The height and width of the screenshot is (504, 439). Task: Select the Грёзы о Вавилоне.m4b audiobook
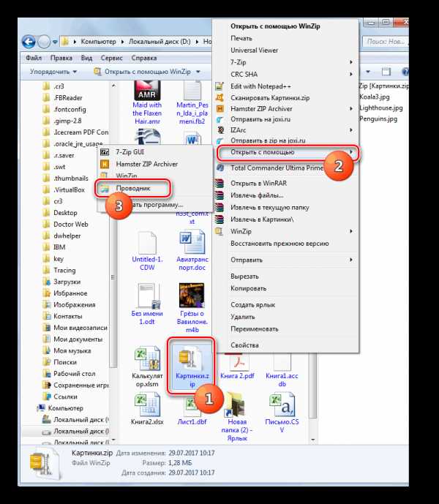point(192,308)
